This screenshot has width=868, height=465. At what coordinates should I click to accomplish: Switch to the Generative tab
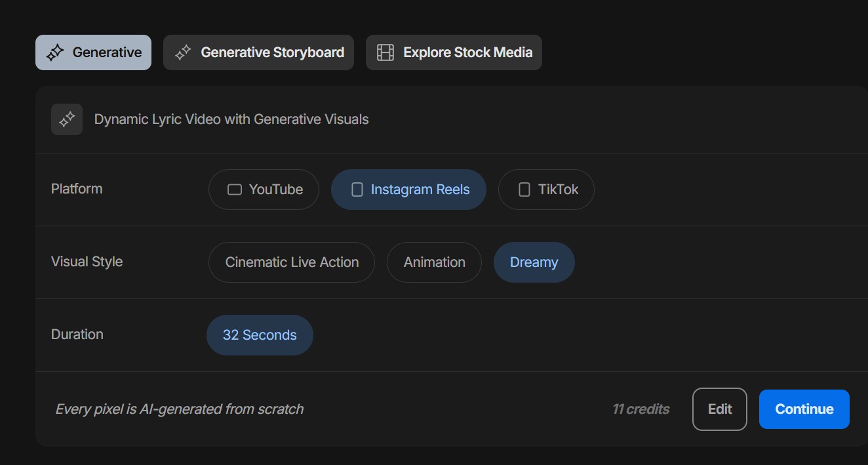pos(93,52)
